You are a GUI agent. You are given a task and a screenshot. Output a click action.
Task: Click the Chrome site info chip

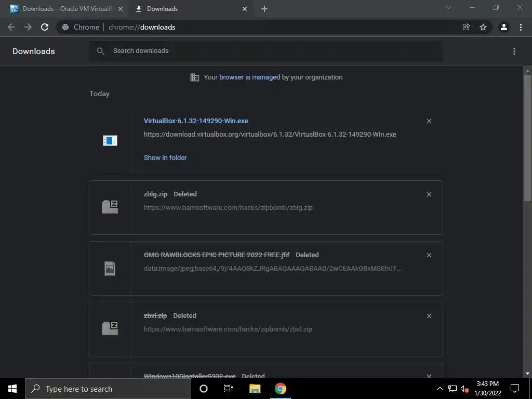coord(81,27)
